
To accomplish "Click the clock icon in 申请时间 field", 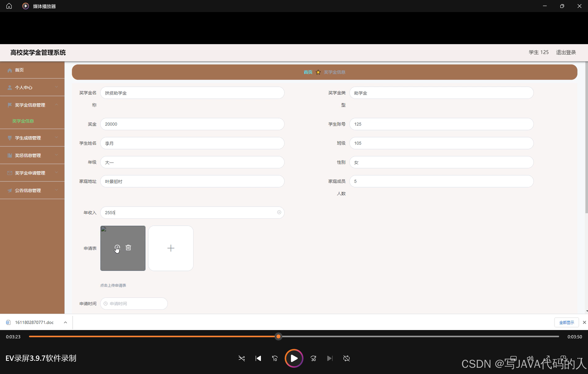I will pos(106,304).
